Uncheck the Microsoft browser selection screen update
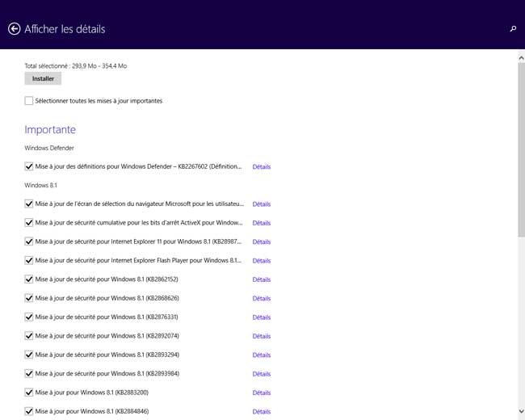The width and height of the screenshot is (525, 420). point(29,204)
